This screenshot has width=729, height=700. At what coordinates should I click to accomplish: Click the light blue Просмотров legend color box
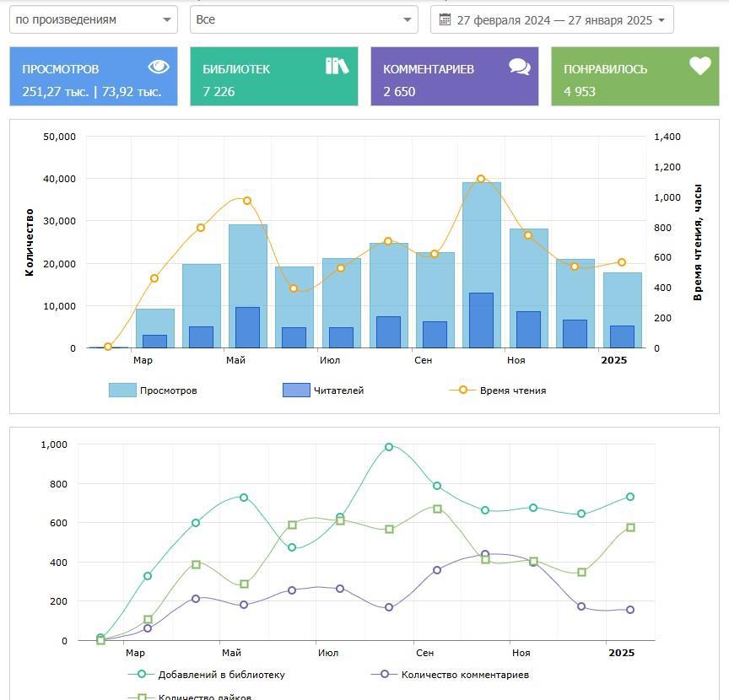tap(121, 390)
